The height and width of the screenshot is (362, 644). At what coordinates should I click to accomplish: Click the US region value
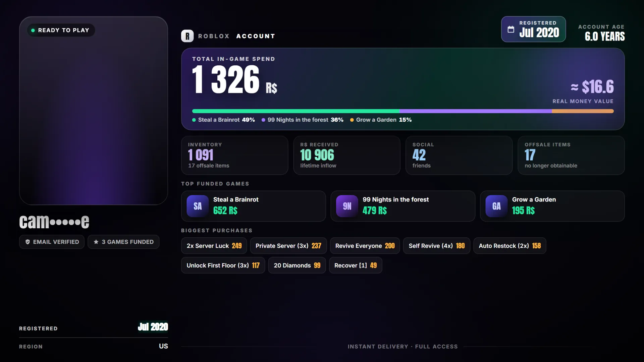163,346
